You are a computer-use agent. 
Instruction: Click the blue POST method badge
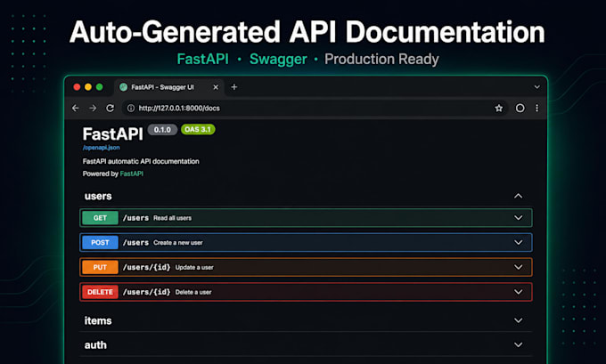point(100,242)
